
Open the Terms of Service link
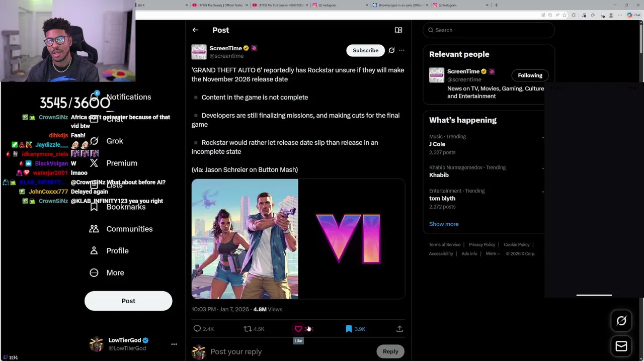pos(445,245)
